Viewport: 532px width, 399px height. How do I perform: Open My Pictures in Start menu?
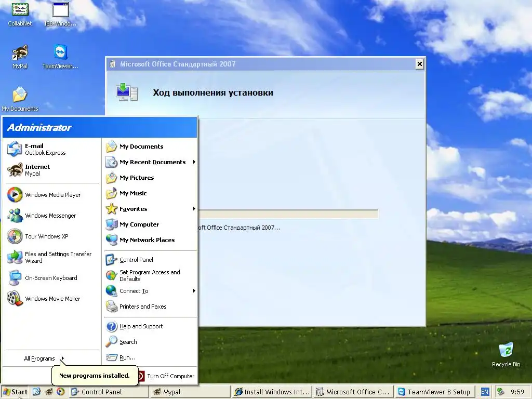150,178
